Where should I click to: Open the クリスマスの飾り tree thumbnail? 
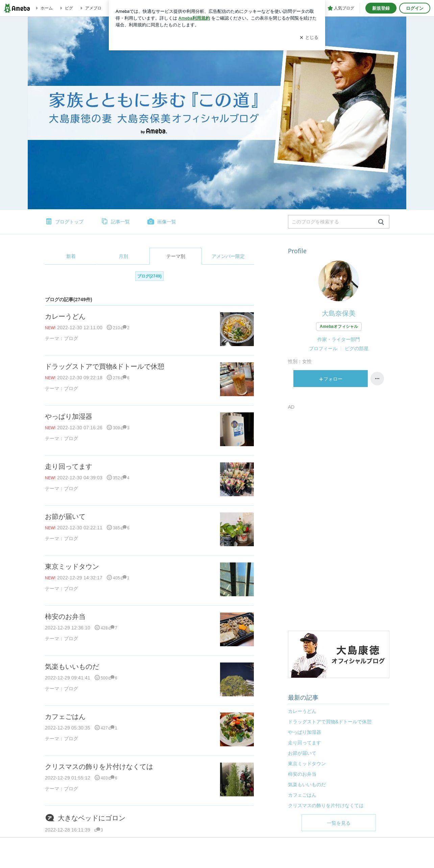pyautogui.click(x=237, y=779)
